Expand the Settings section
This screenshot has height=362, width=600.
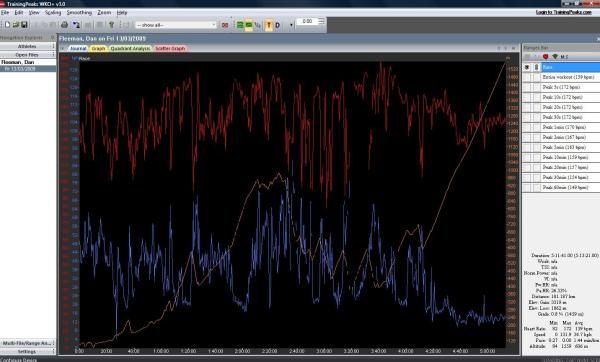(x=28, y=351)
